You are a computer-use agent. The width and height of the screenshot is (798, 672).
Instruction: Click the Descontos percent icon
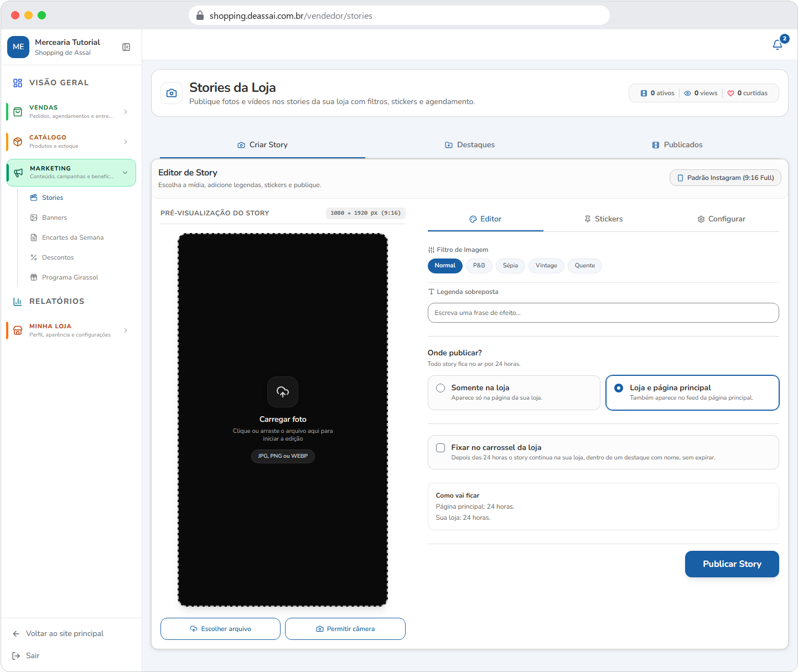(x=34, y=257)
